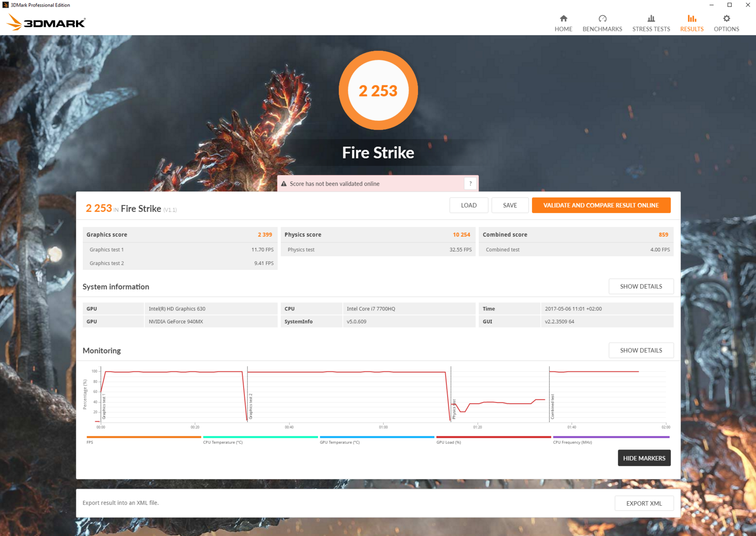Click the large 2 253 score circle

[378, 91]
